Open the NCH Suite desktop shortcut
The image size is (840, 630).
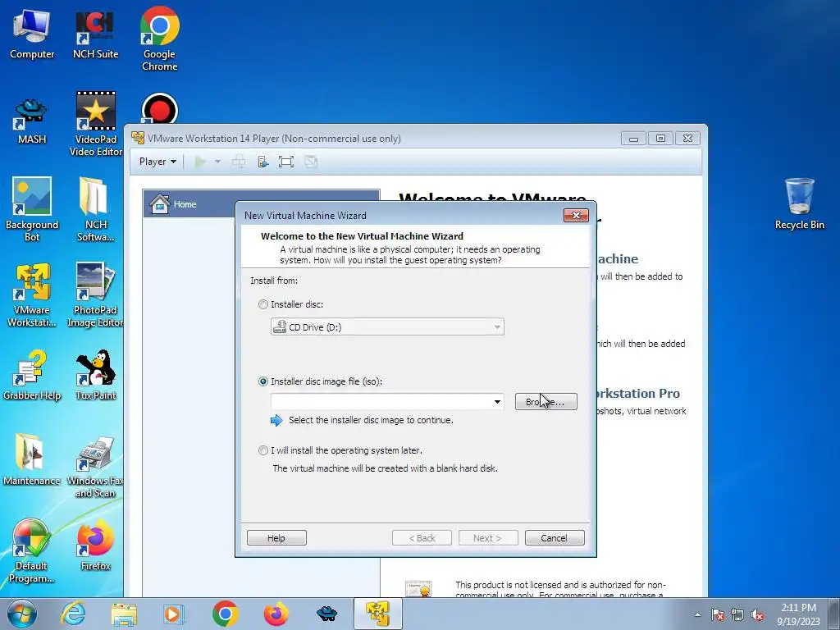pos(95,33)
